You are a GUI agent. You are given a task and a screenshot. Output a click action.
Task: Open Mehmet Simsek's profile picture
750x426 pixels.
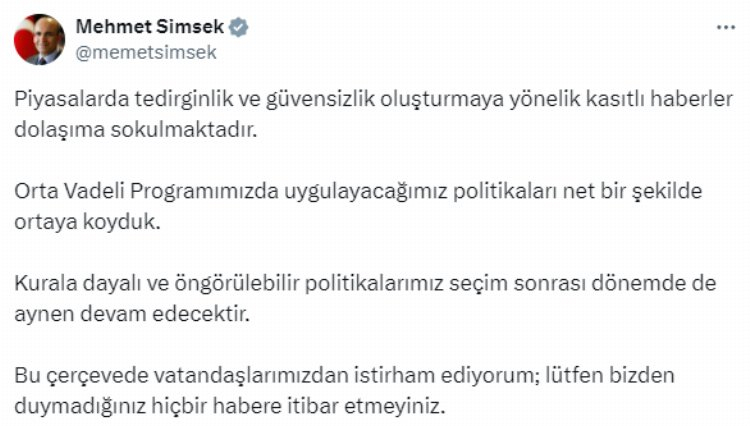point(39,40)
